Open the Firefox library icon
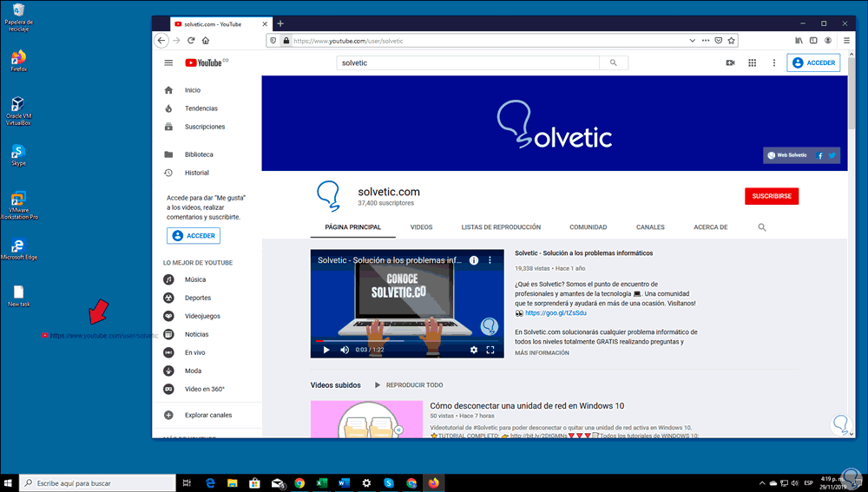Screen dimensions: 868x492 799,41
